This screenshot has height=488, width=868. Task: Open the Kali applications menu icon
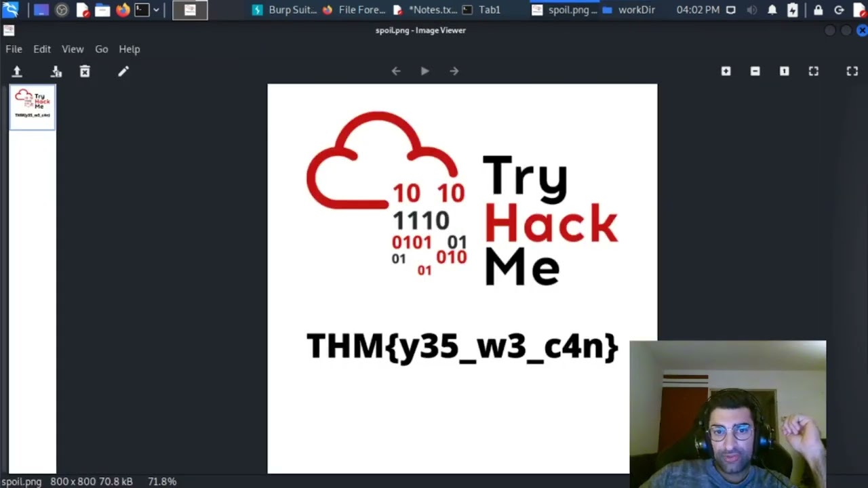[x=10, y=9]
